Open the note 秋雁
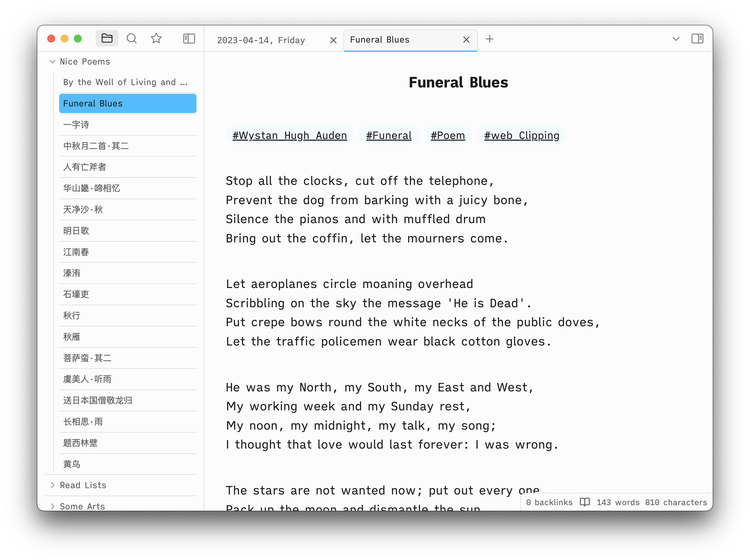750x560 pixels. [x=127, y=337]
